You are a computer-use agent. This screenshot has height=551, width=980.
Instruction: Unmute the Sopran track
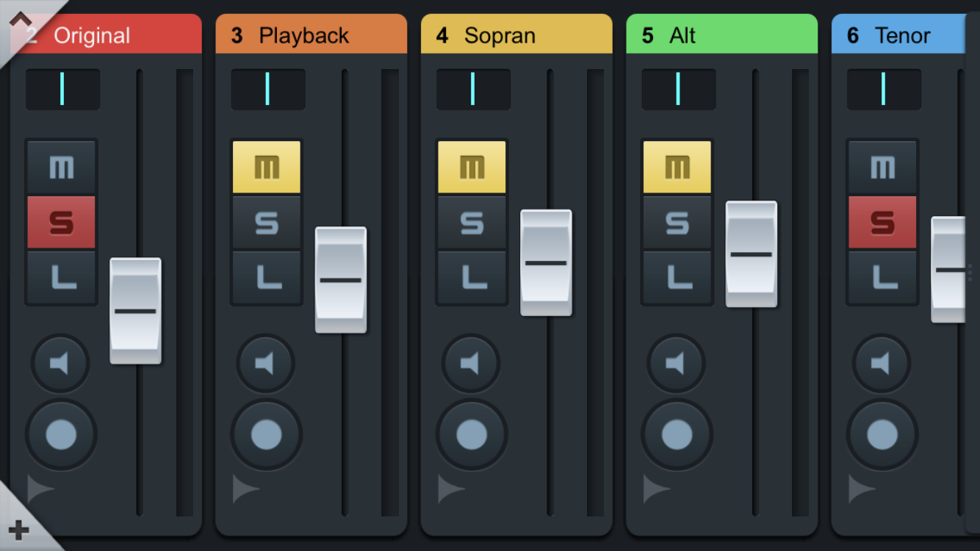pyautogui.click(x=472, y=168)
